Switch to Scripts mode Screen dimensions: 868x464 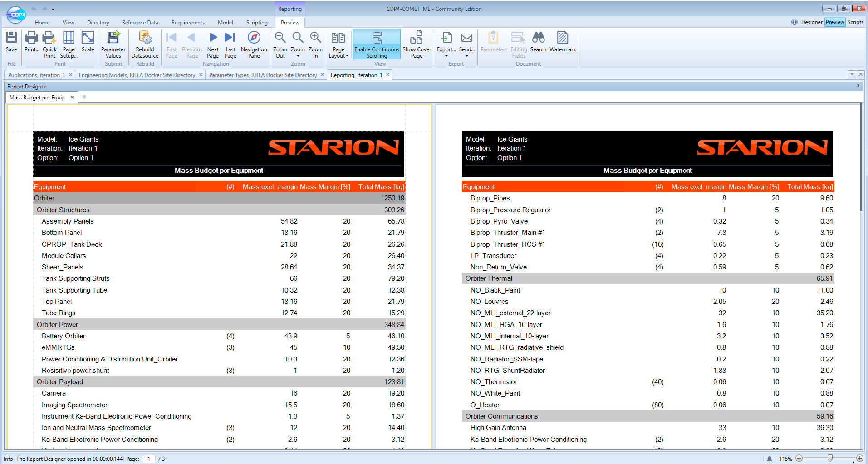click(x=855, y=22)
